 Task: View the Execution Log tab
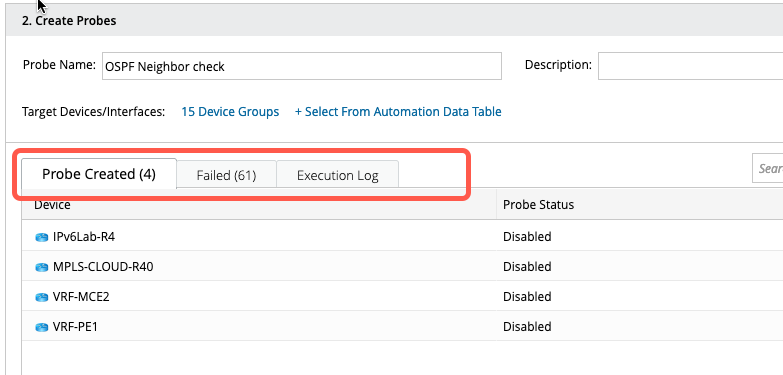338,175
